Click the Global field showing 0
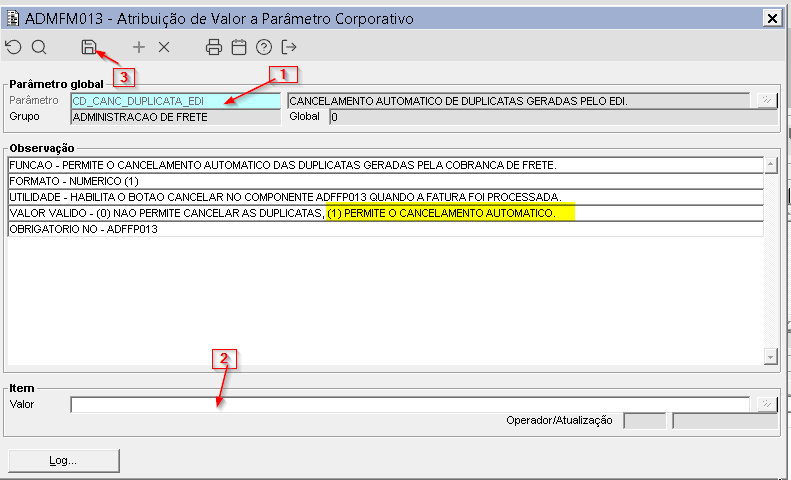 pos(553,117)
